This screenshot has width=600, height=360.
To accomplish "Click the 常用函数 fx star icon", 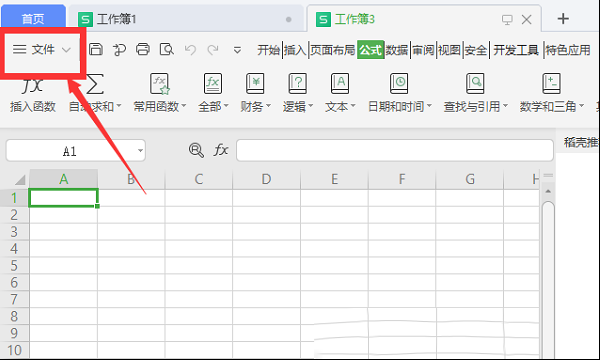I will (x=160, y=83).
